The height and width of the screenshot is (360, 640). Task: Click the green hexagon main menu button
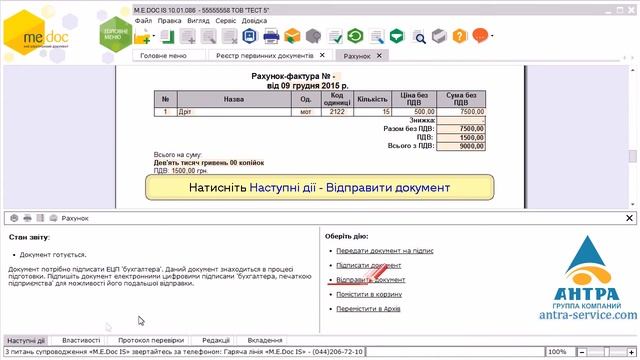(116, 34)
